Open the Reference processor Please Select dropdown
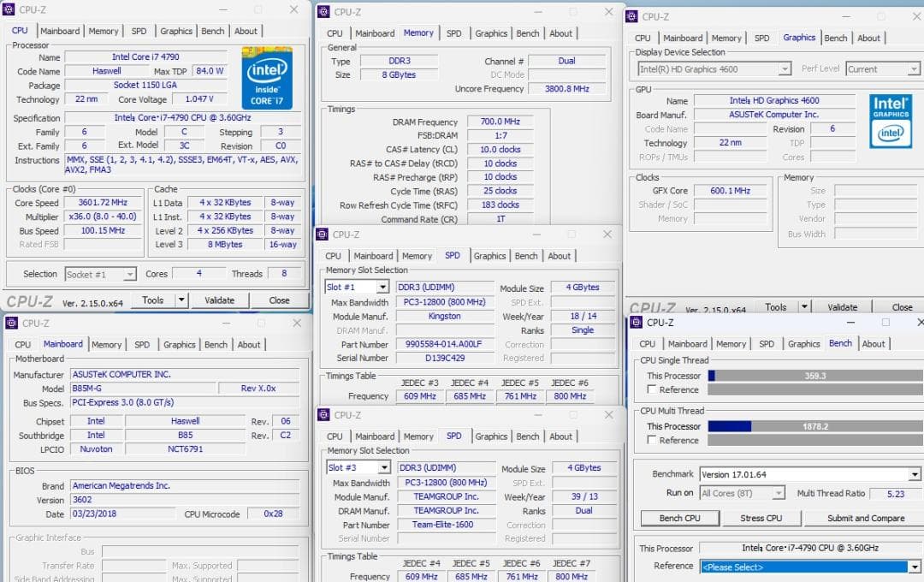924x582 pixels. (914, 566)
